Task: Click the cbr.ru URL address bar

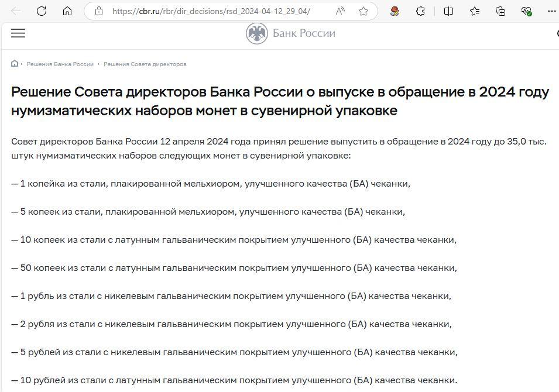Action: 211,11
